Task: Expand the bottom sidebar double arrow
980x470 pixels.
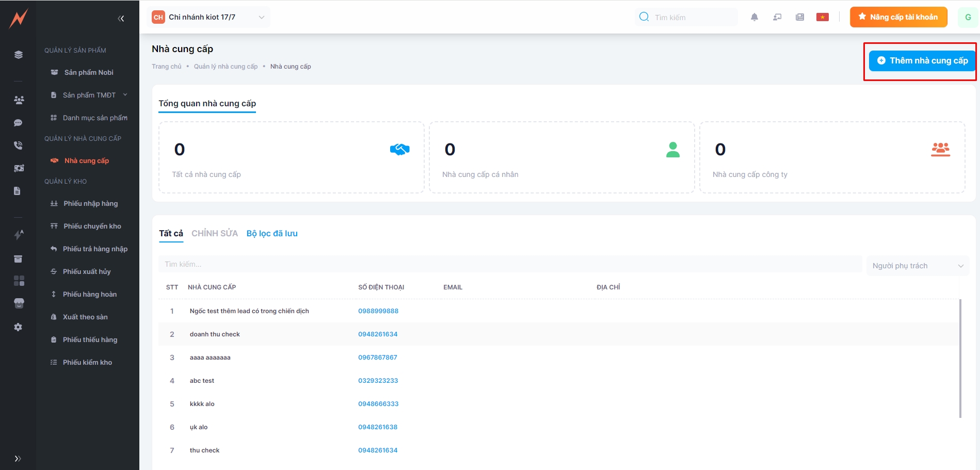Action: pos(18,458)
